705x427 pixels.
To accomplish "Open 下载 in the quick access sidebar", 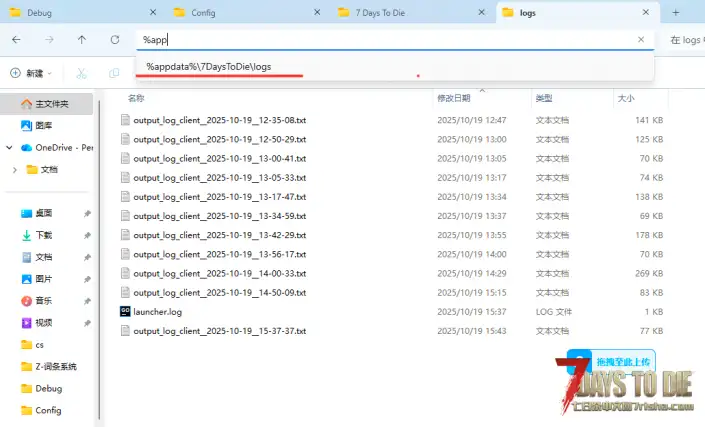I will [x=44, y=235].
